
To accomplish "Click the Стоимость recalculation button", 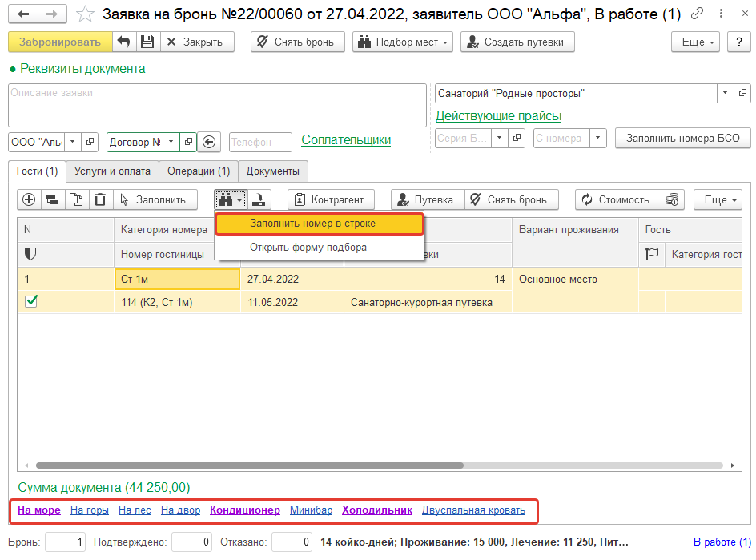I will 618,199.
